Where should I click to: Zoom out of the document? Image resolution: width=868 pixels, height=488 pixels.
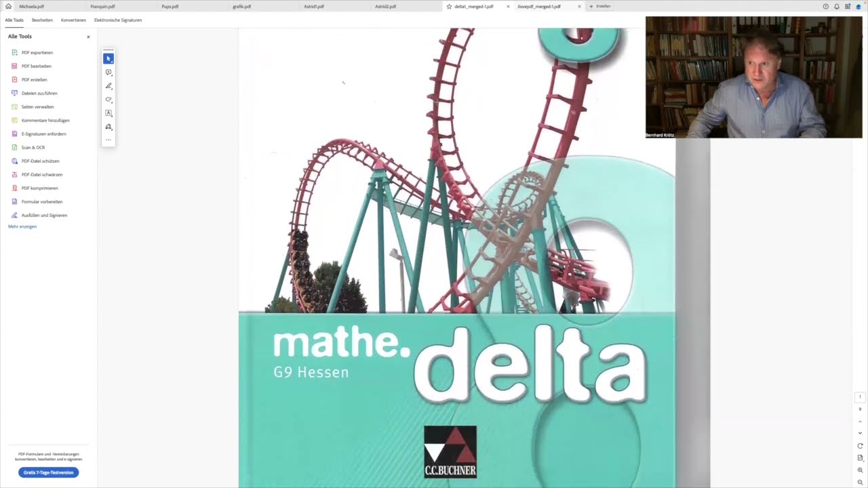[860, 482]
